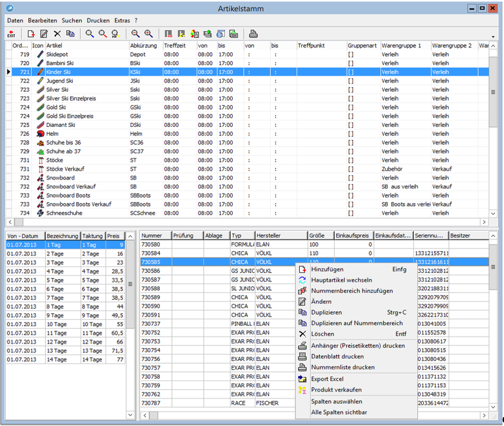
Task: Click the snowshoe icon beside Schneeschuhe
Action: click(x=40, y=213)
